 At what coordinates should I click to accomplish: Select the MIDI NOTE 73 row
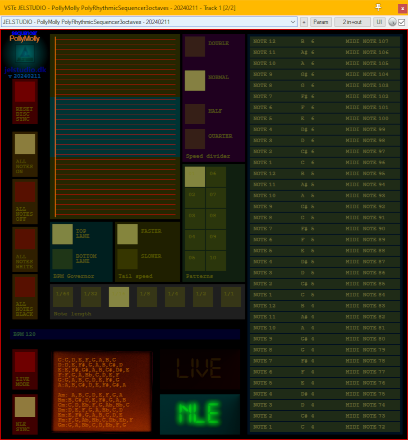325,416
